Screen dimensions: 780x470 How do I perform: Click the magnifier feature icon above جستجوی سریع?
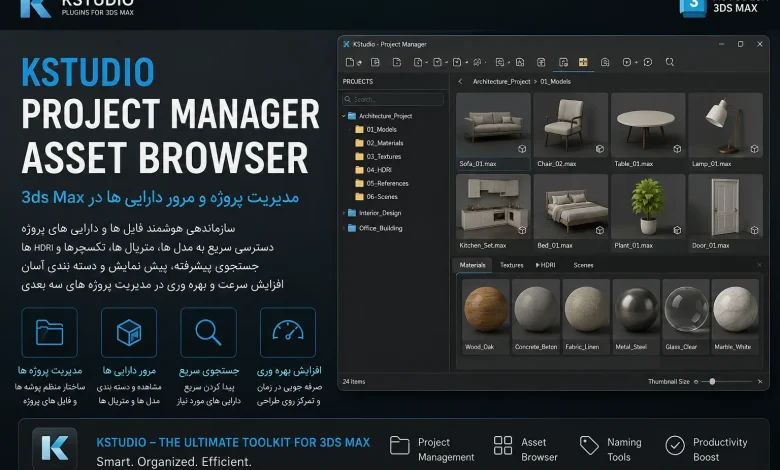(208, 332)
